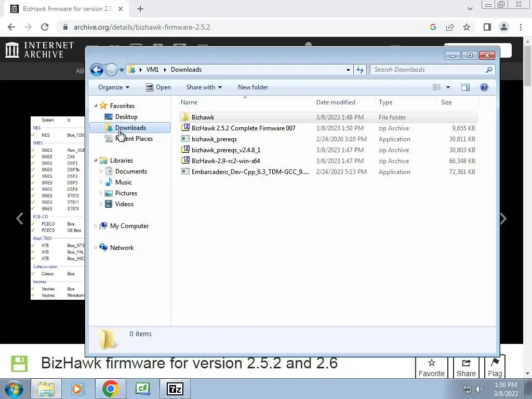The image size is (532, 399).
Task: Click Explorer forward navigation button
Action: [x=111, y=70]
